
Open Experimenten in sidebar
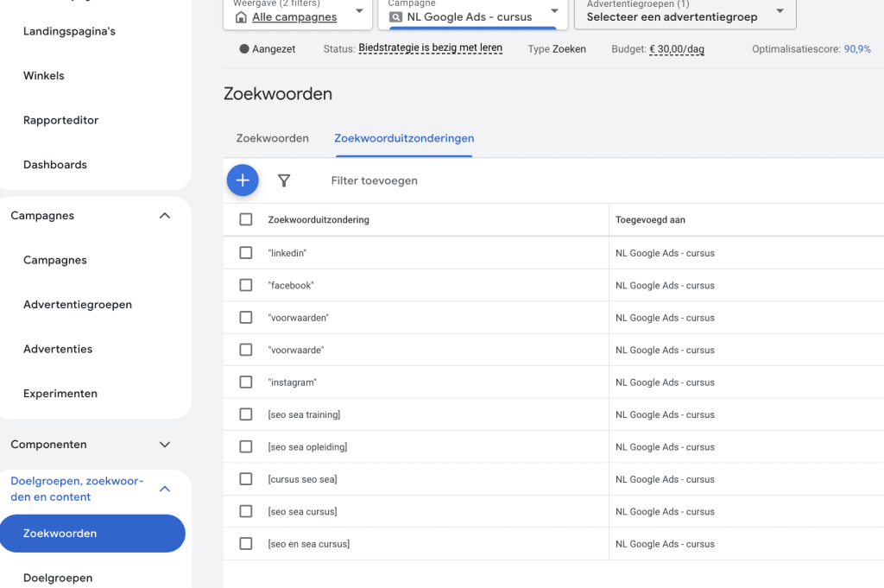(x=60, y=394)
